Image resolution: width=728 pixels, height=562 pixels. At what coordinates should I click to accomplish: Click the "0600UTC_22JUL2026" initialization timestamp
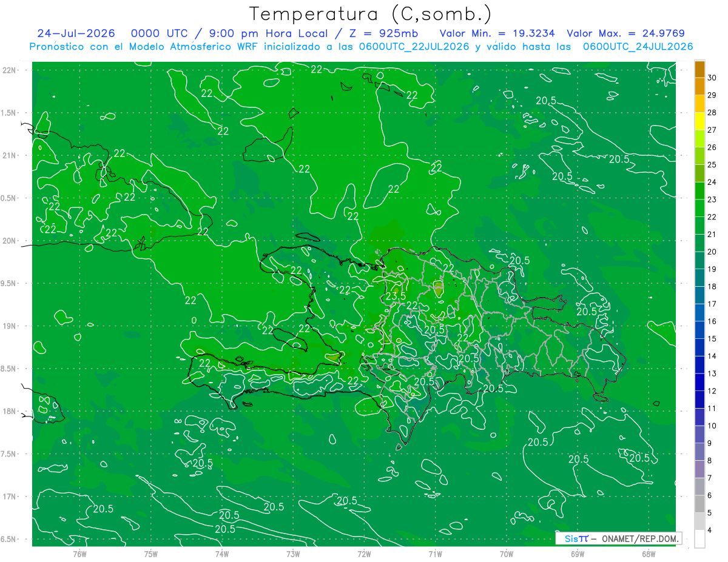pos(415,47)
